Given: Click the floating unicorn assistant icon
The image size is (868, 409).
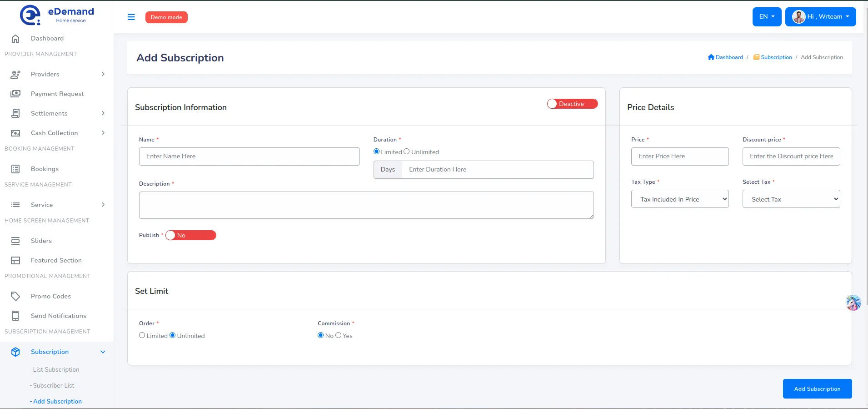Looking at the screenshot, I should pos(853,303).
